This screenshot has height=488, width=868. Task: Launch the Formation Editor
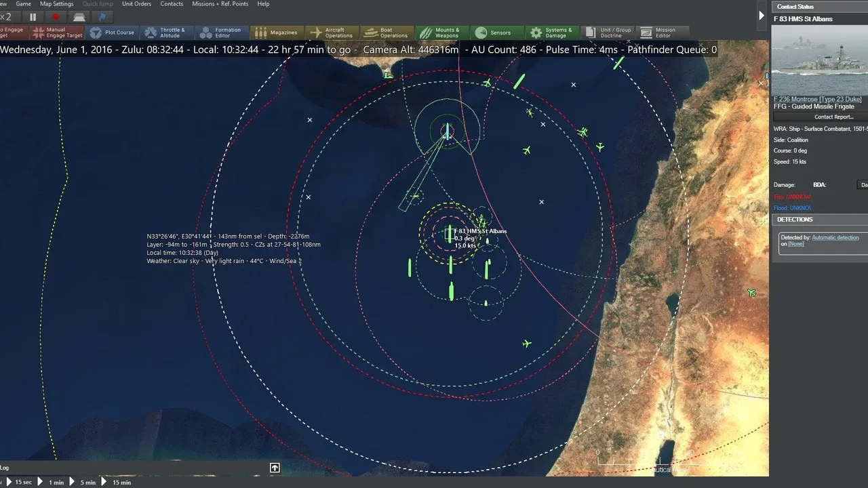[221, 33]
